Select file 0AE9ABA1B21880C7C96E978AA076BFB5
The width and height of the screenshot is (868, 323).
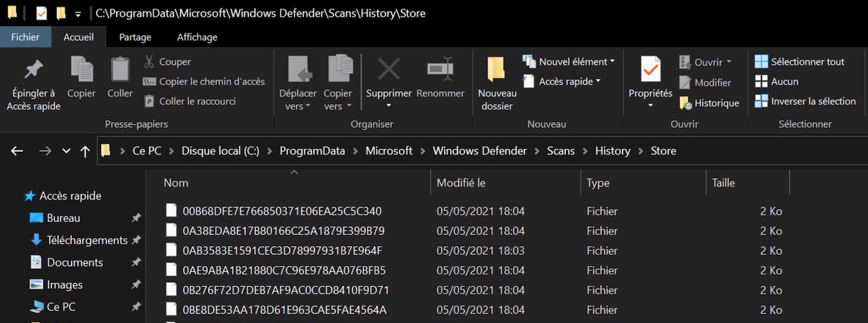[x=284, y=270]
